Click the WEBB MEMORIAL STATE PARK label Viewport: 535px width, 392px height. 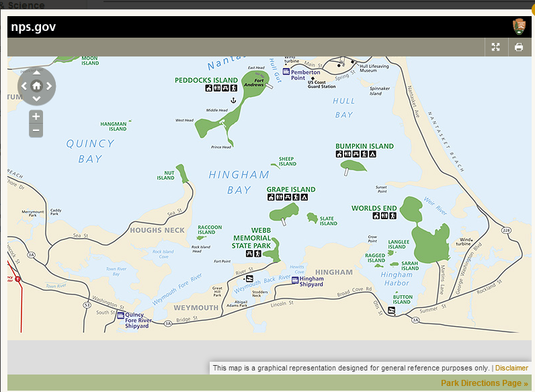click(x=251, y=238)
